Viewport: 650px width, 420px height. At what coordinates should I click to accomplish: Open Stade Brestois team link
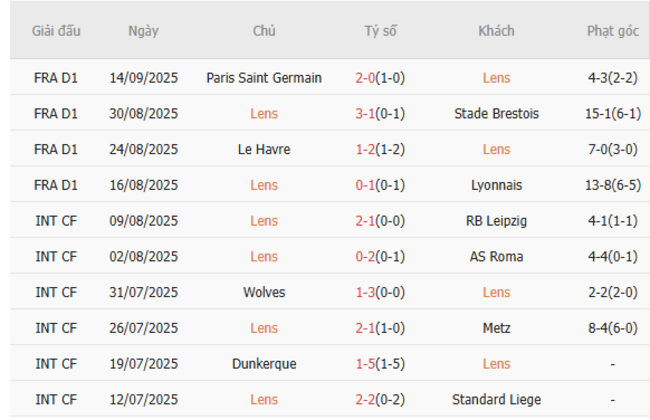[x=496, y=114]
